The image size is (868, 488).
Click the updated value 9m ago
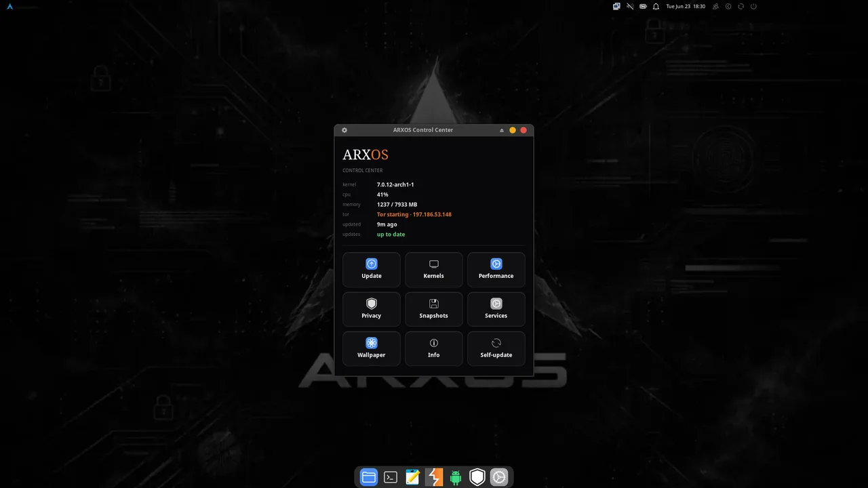pyautogui.click(x=387, y=224)
